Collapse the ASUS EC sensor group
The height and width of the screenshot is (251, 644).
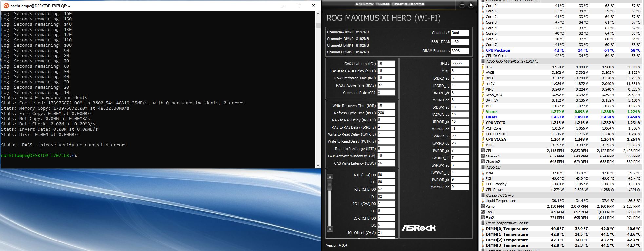[483, 167]
